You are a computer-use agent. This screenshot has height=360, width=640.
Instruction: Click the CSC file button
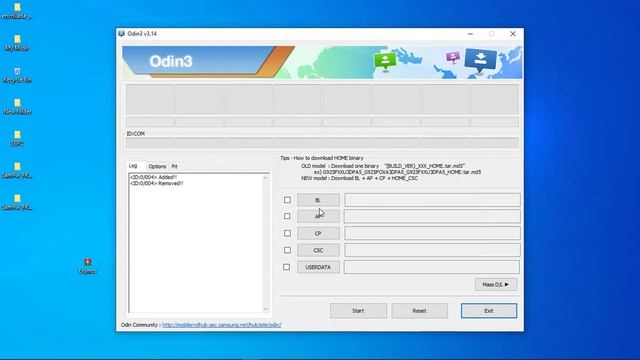tap(318, 250)
